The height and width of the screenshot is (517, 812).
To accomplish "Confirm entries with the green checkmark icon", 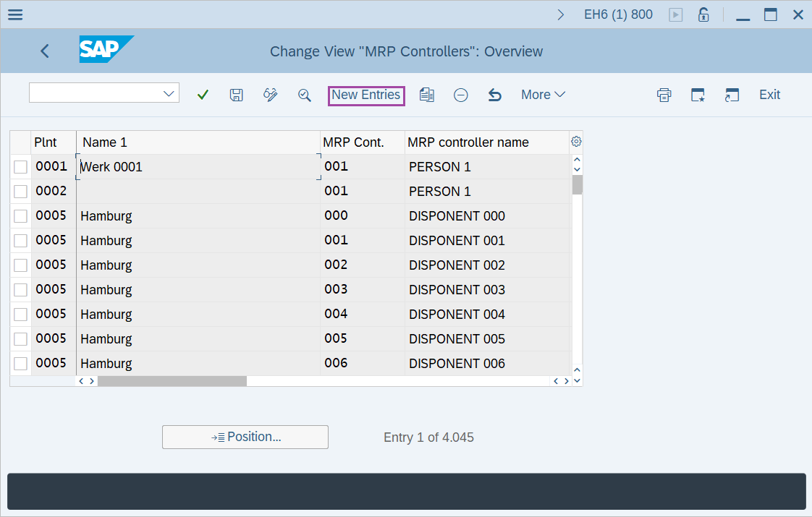I will [203, 95].
